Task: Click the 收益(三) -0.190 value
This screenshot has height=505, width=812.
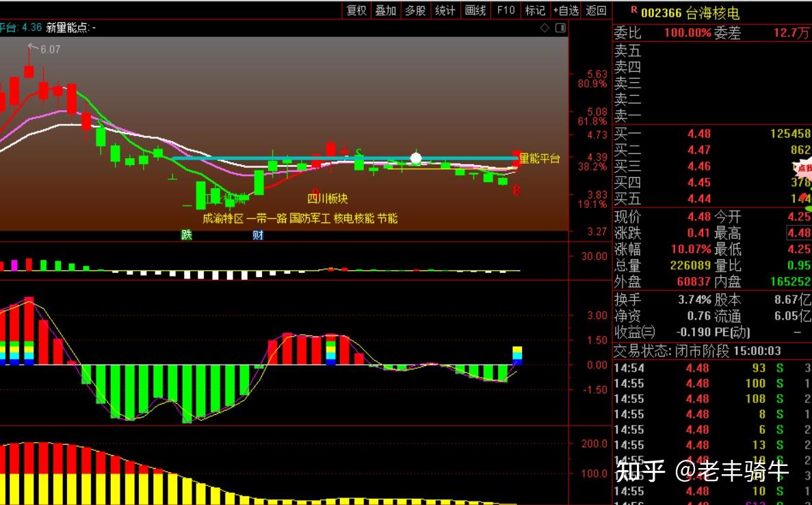Action: (x=694, y=333)
